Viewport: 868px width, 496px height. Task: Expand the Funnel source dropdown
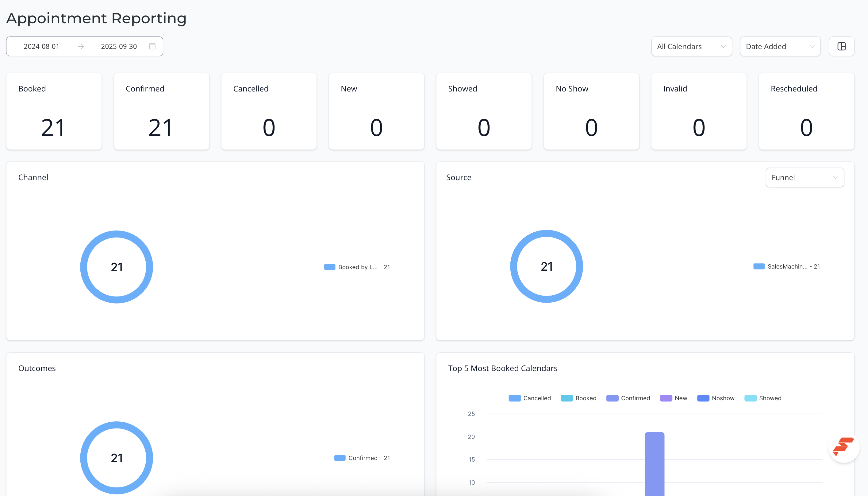(x=805, y=177)
